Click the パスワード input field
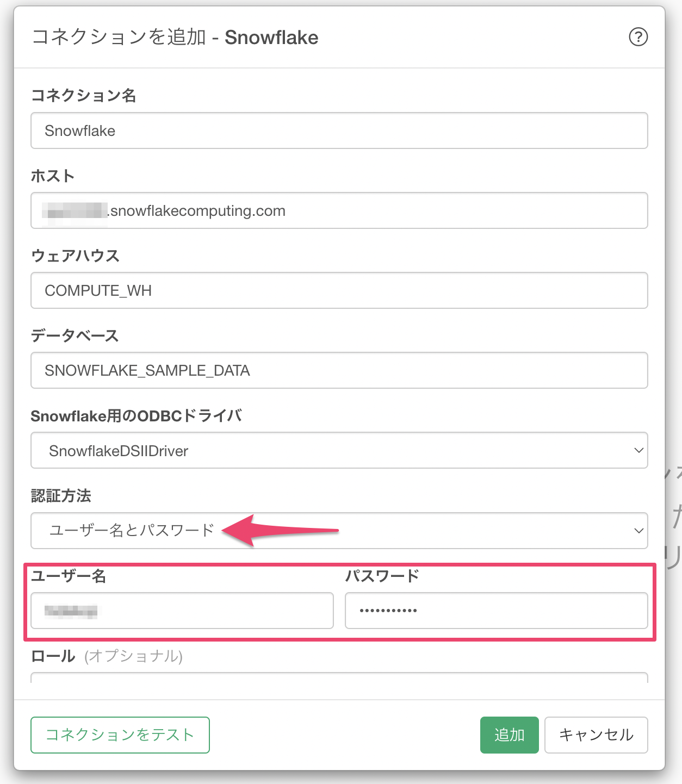The image size is (682, 784). click(497, 611)
